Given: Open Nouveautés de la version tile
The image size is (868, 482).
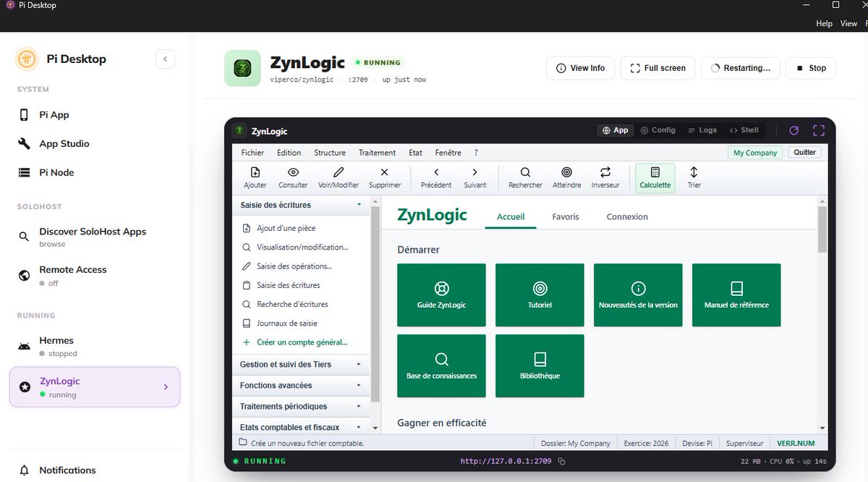Looking at the screenshot, I should tap(638, 295).
